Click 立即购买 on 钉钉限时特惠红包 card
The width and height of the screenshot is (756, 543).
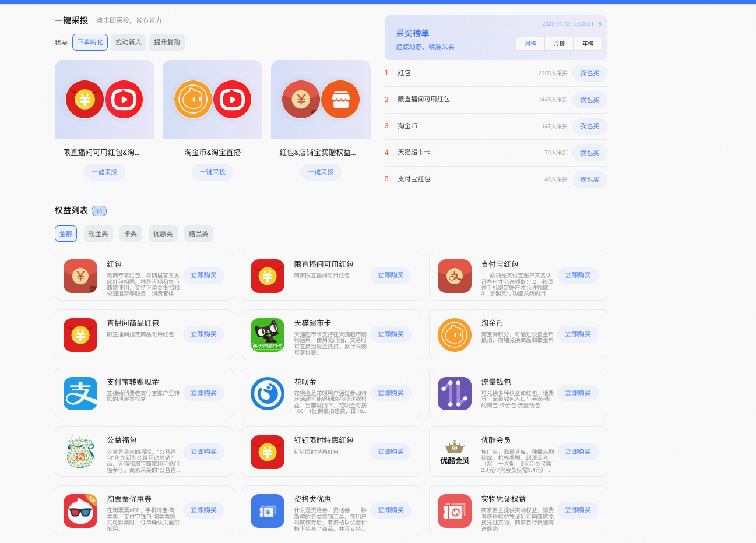(391, 452)
